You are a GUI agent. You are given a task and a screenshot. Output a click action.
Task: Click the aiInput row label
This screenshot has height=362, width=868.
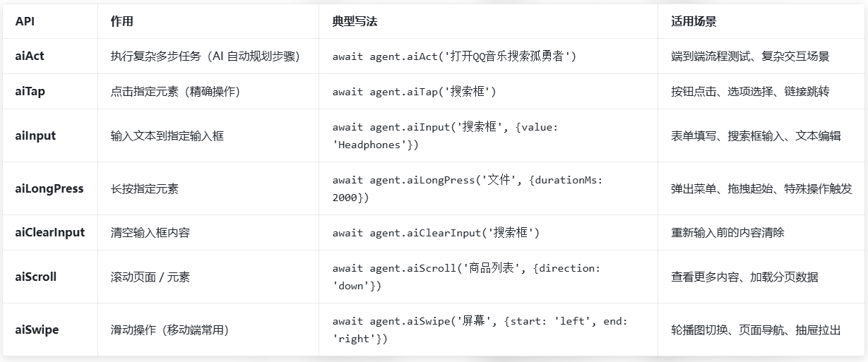[x=35, y=135]
